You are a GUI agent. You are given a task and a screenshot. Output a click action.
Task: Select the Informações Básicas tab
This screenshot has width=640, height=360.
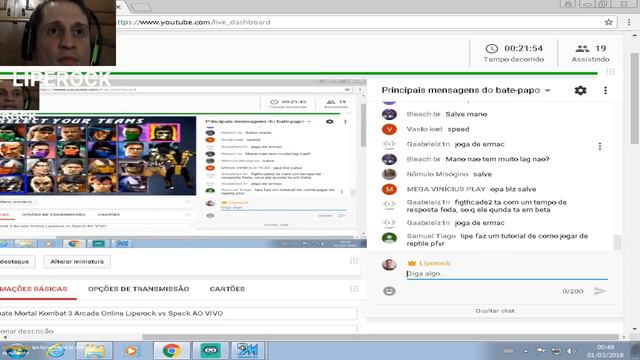tap(34, 289)
